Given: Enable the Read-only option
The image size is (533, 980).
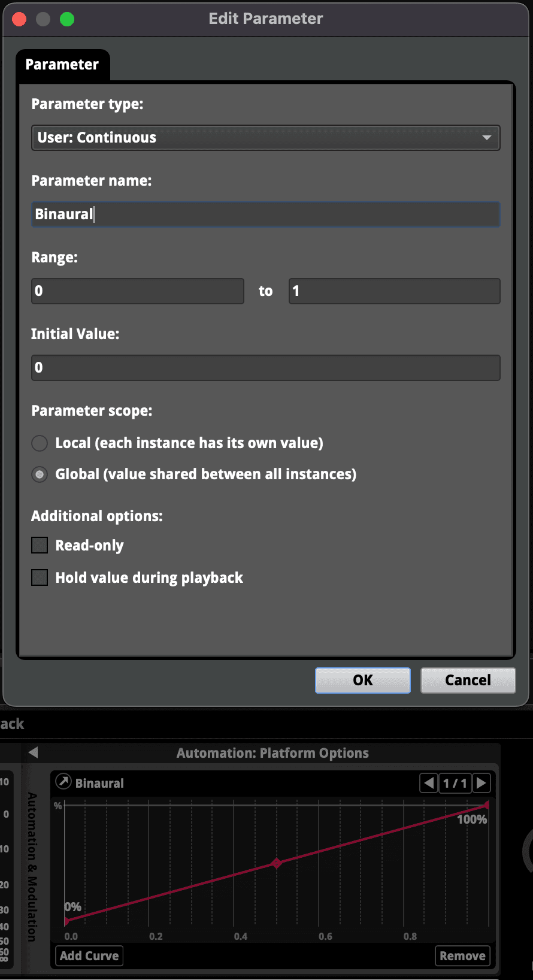Looking at the screenshot, I should point(39,545).
